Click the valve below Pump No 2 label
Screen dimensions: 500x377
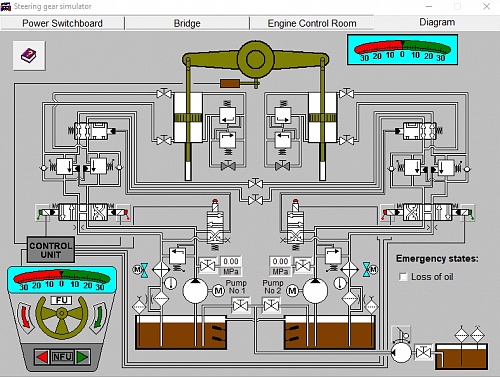pos(271,305)
